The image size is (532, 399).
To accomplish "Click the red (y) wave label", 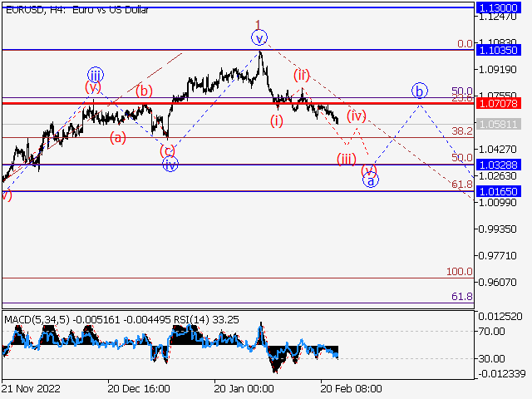I will point(93,87).
